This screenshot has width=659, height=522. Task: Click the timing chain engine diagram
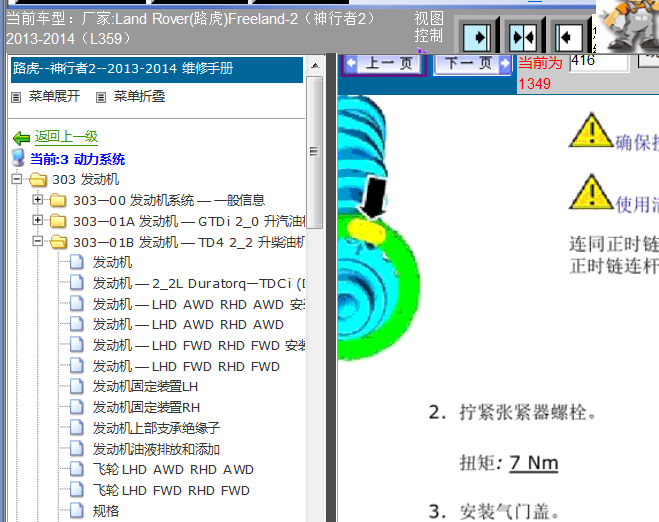coord(379,228)
